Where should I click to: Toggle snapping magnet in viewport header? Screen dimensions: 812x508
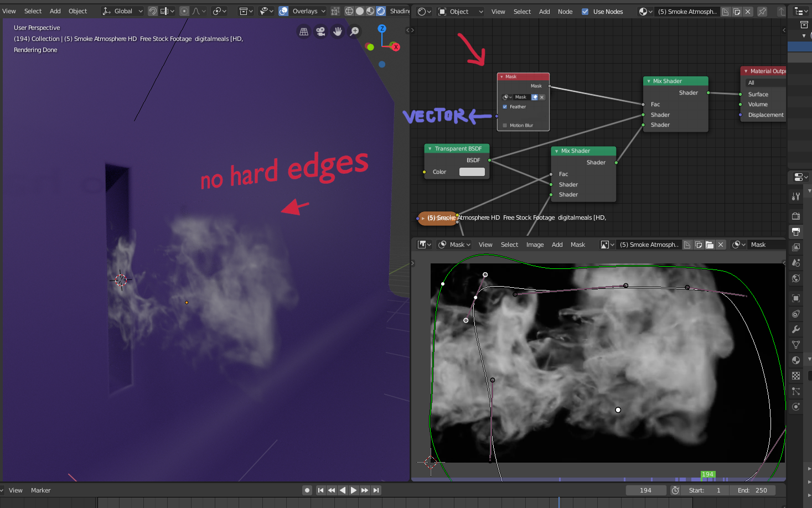point(153,11)
